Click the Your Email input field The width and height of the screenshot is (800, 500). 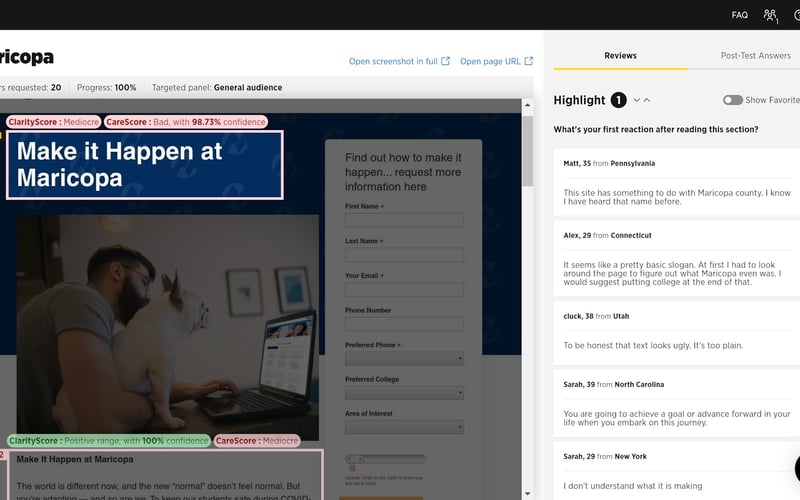coord(404,289)
